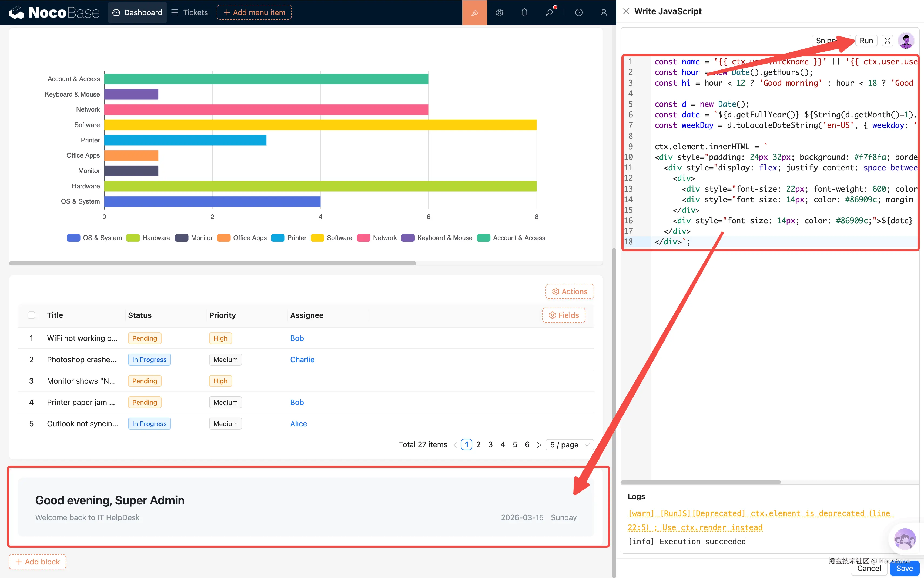This screenshot has height=578, width=924.
Task: Open the Actions configuration menu
Action: 570,291
